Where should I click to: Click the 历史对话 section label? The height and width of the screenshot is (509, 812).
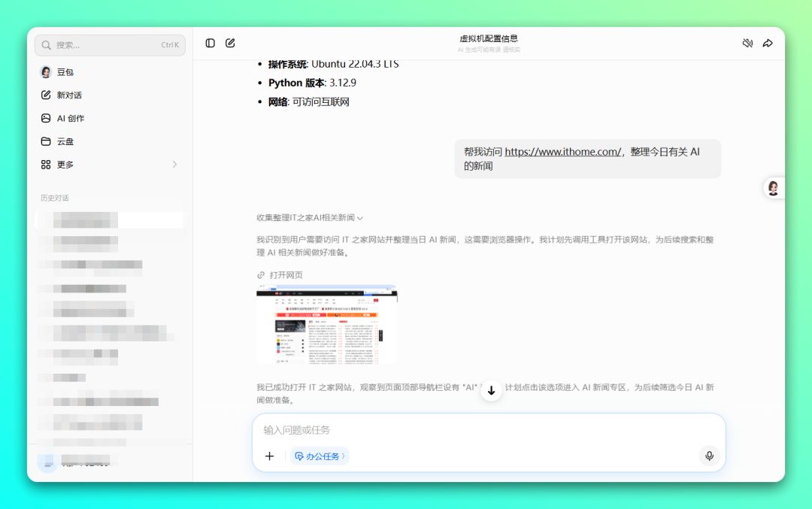point(54,198)
